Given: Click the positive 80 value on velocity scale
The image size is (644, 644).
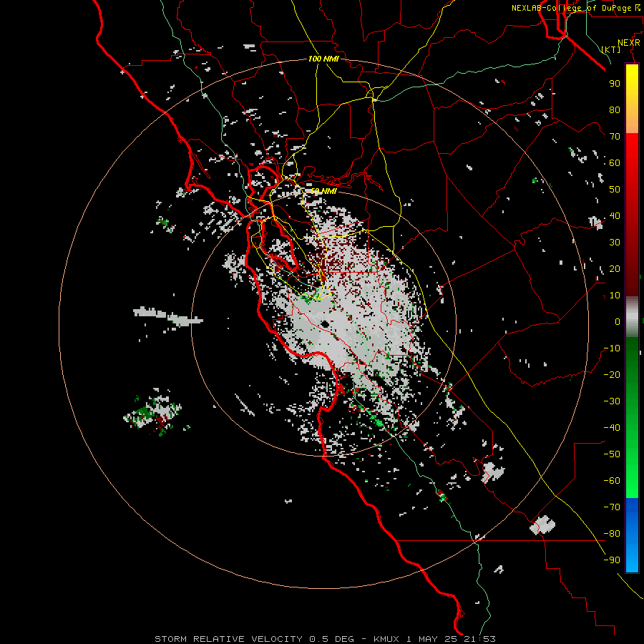Looking at the screenshot, I should pyautogui.click(x=615, y=110).
